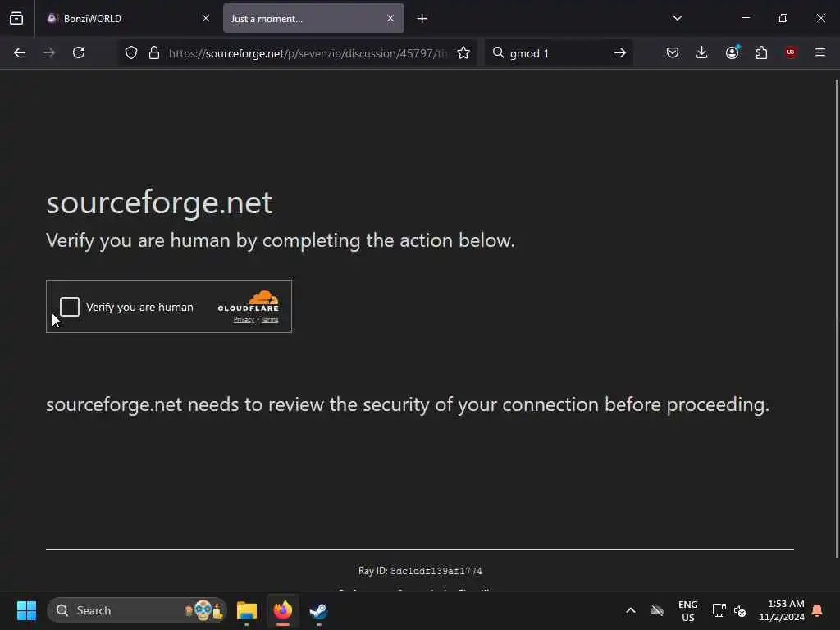The width and height of the screenshot is (840, 630).
Task: Open the Firefox hamburger application menu
Action: (820, 52)
